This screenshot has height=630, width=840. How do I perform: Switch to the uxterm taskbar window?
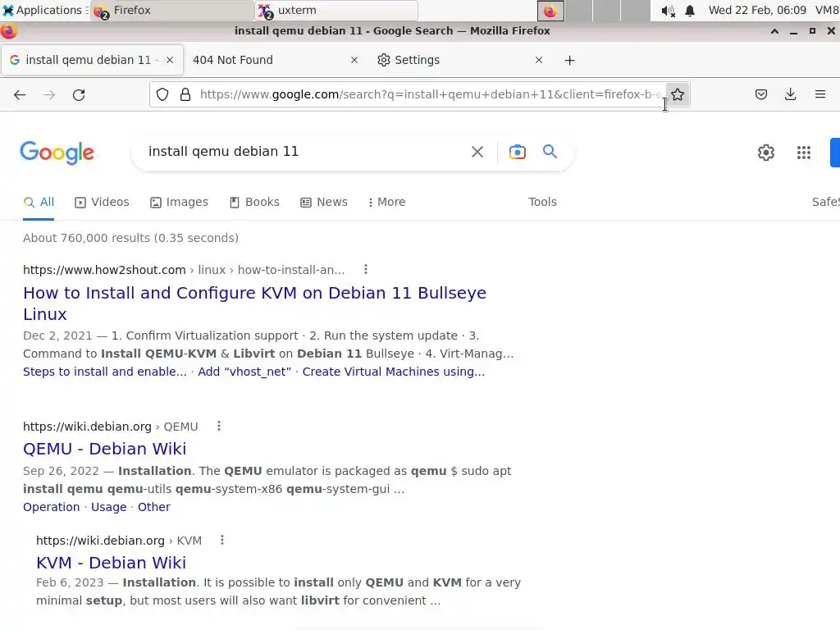tap(336, 11)
